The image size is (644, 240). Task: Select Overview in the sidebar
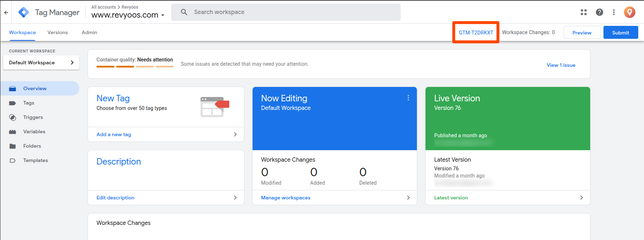39,88
